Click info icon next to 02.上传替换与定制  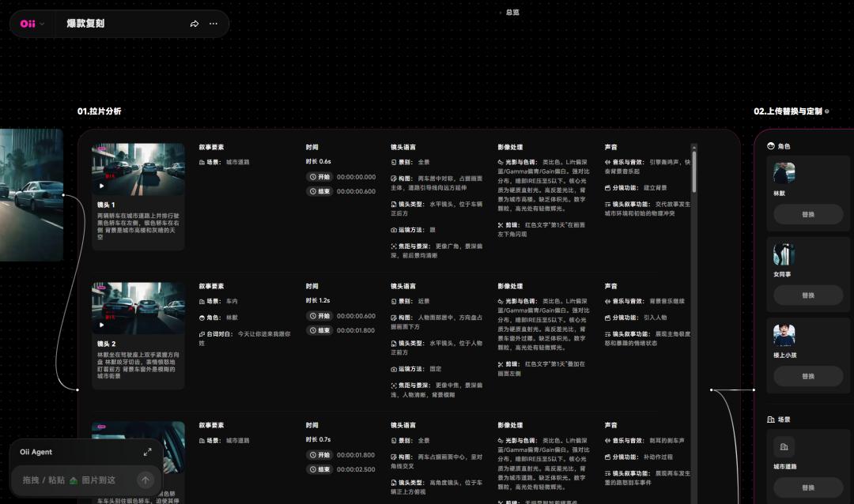point(827,111)
